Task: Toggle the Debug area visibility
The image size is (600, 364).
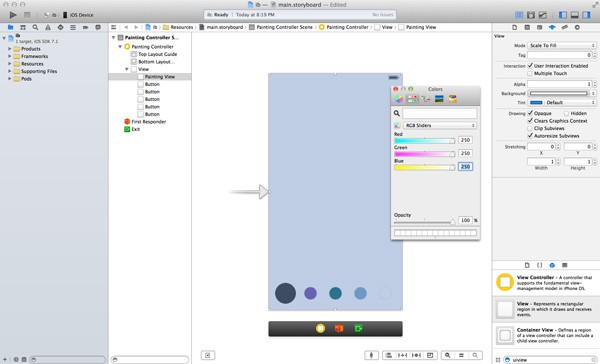Action: point(574,15)
